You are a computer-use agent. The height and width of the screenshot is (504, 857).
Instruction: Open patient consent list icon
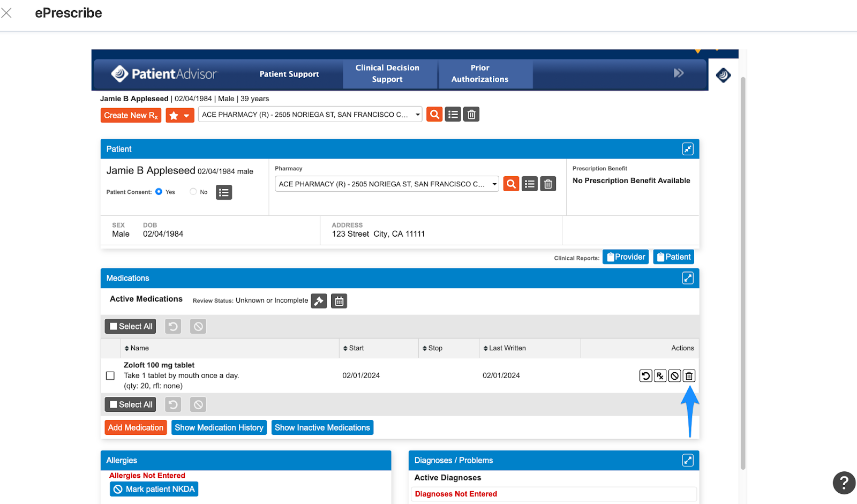(x=224, y=192)
